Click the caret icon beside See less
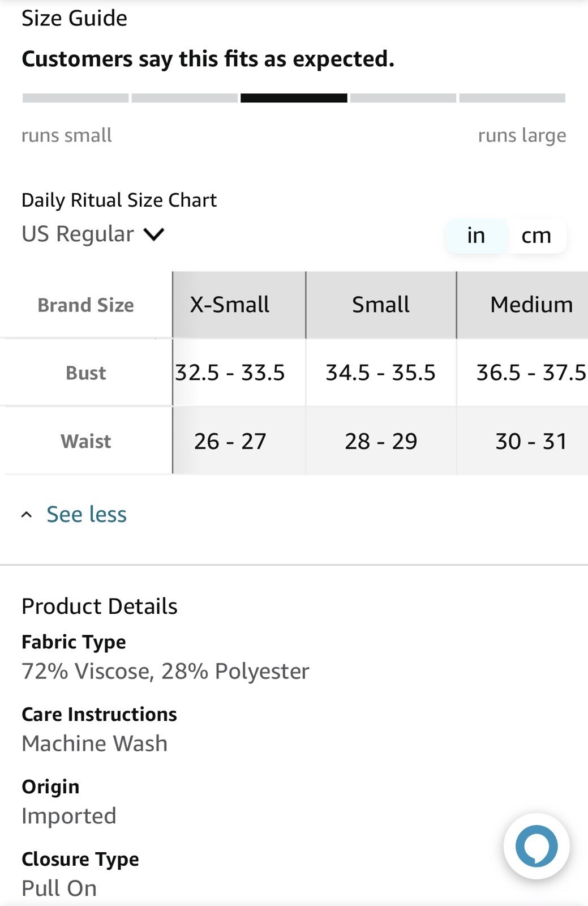The width and height of the screenshot is (588, 906). (x=27, y=515)
